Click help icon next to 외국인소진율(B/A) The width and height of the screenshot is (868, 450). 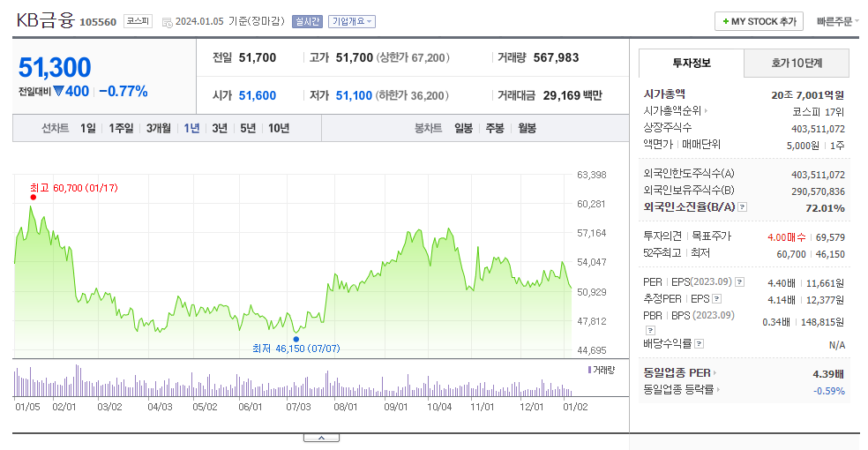[x=743, y=207]
